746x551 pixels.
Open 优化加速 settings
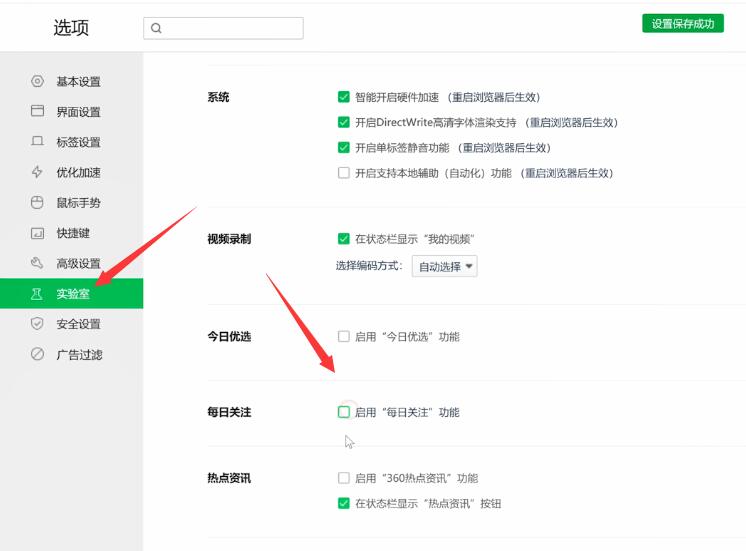[x=71, y=172]
